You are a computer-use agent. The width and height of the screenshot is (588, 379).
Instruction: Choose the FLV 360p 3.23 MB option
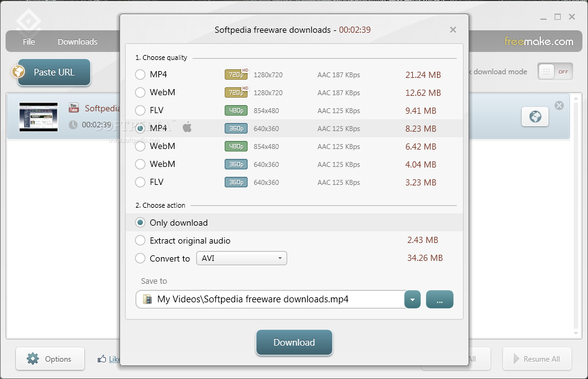pyautogui.click(x=141, y=182)
